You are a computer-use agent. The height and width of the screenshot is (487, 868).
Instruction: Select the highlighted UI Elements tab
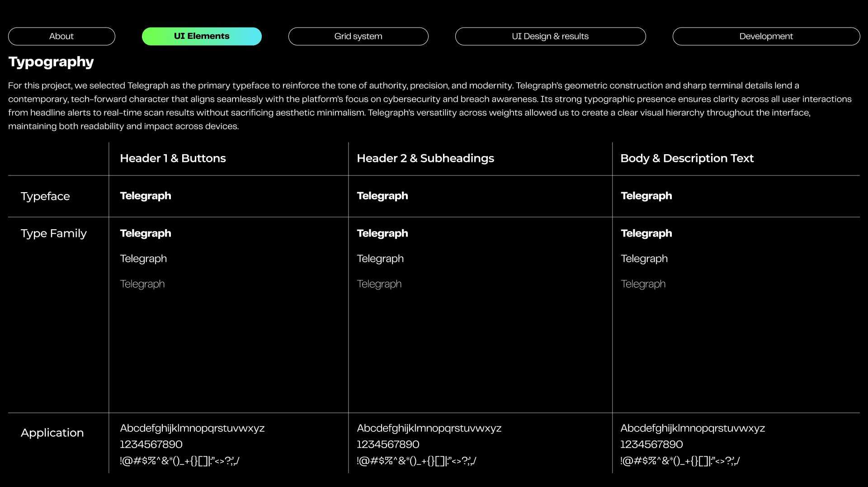tap(202, 36)
